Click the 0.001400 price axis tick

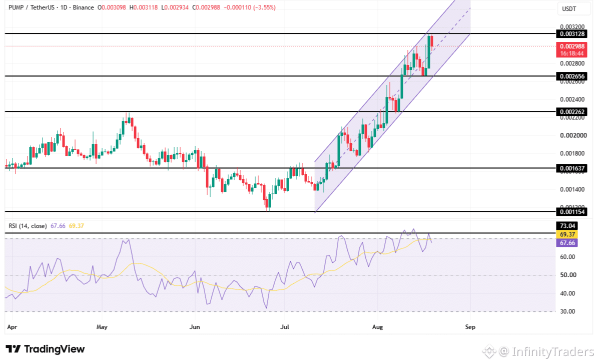click(x=572, y=189)
